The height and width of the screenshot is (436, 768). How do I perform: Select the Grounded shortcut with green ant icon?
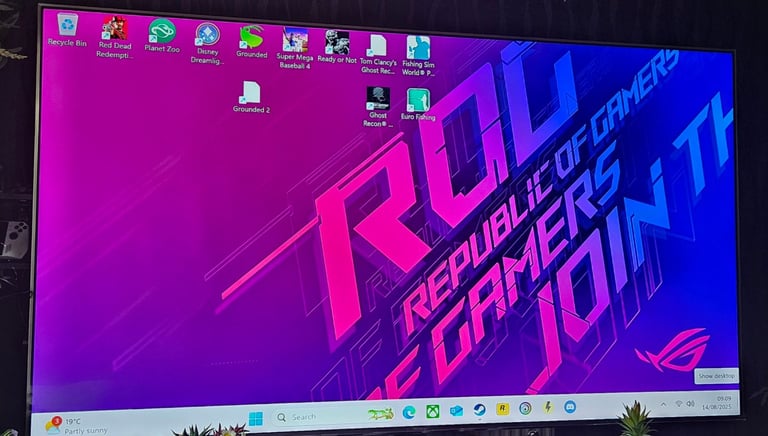251,42
